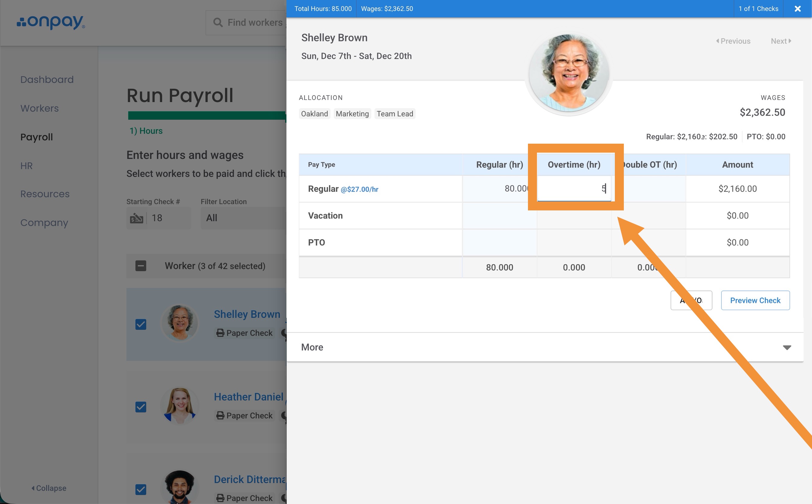Open Dashboard in the sidebar
This screenshot has width=812, height=504.
[x=47, y=80]
